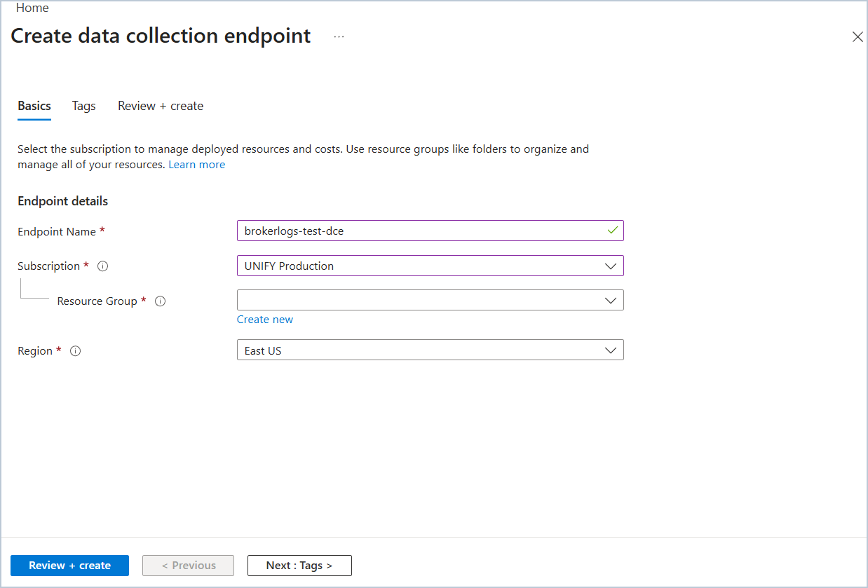Close the Create data collection endpoint pane
Viewport: 868px width, 588px height.
(857, 37)
